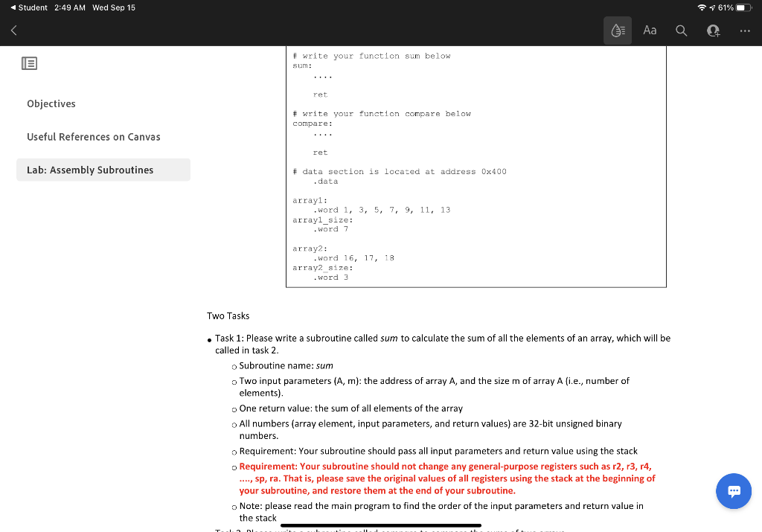
Task: Navigate back using the chevron arrow
Action: click(14, 30)
